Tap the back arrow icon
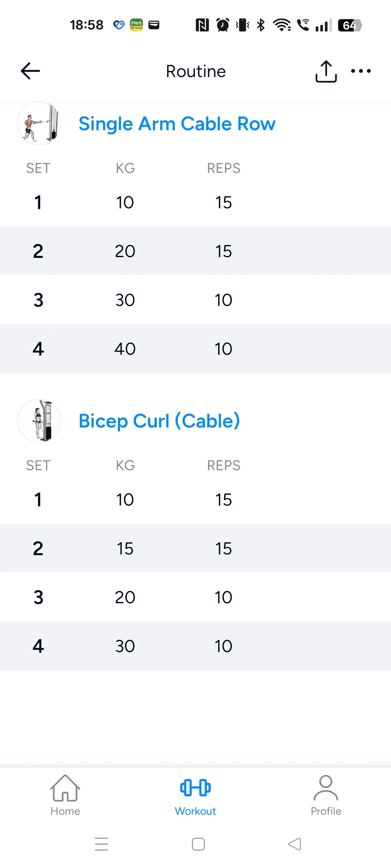 click(x=30, y=71)
